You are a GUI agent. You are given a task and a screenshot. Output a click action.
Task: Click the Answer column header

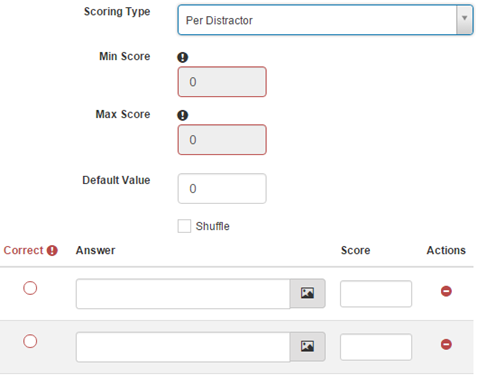coord(95,250)
